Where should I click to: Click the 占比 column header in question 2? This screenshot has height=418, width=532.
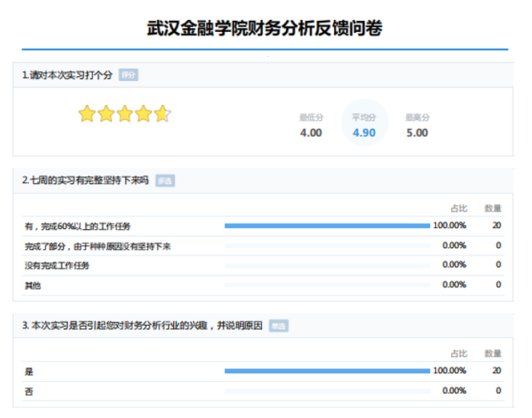[x=459, y=208]
